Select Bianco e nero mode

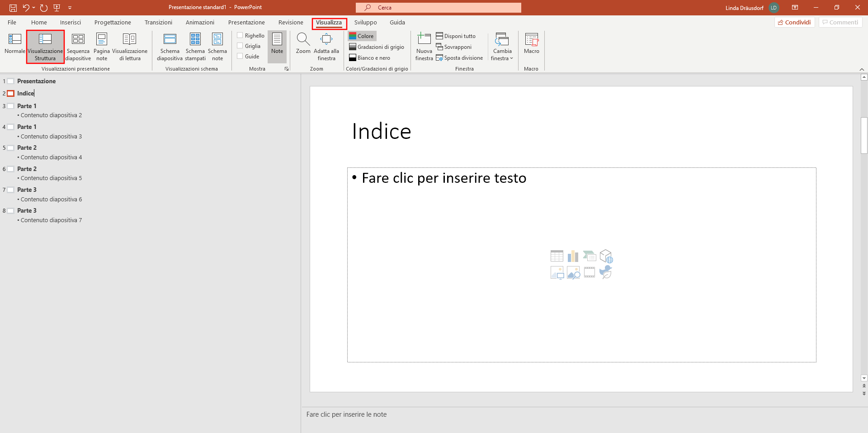tap(370, 57)
